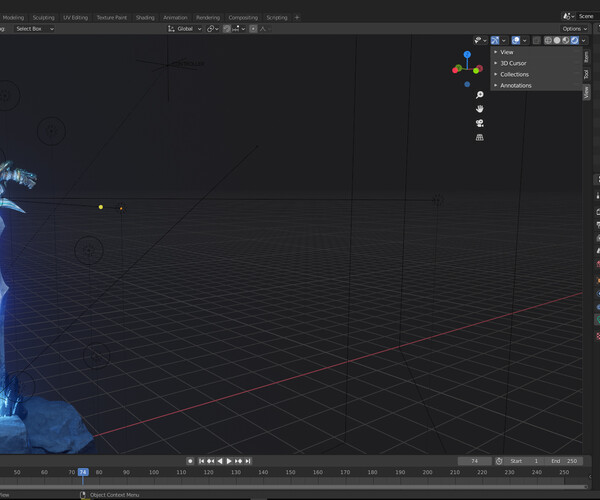Toggle perspective/orthographic grid icon
This screenshot has width=600, height=500.
(479, 137)
